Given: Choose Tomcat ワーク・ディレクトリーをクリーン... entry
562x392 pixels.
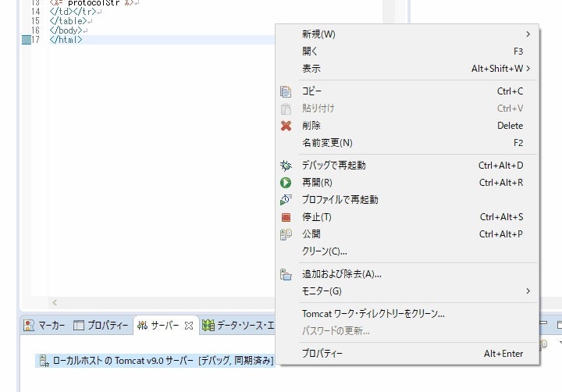Looking at the screenshot, I should coord(408,314).
